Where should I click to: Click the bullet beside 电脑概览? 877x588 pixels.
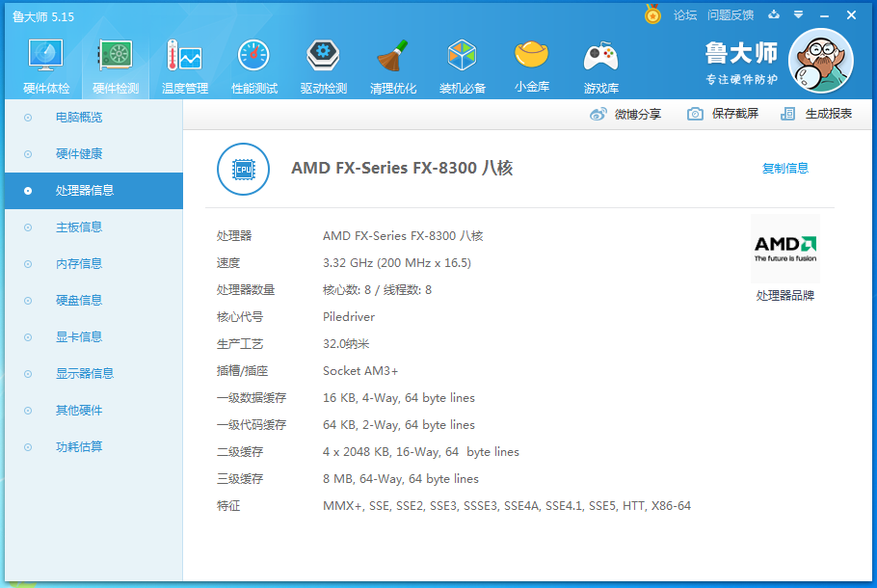(x=28, y=118)
